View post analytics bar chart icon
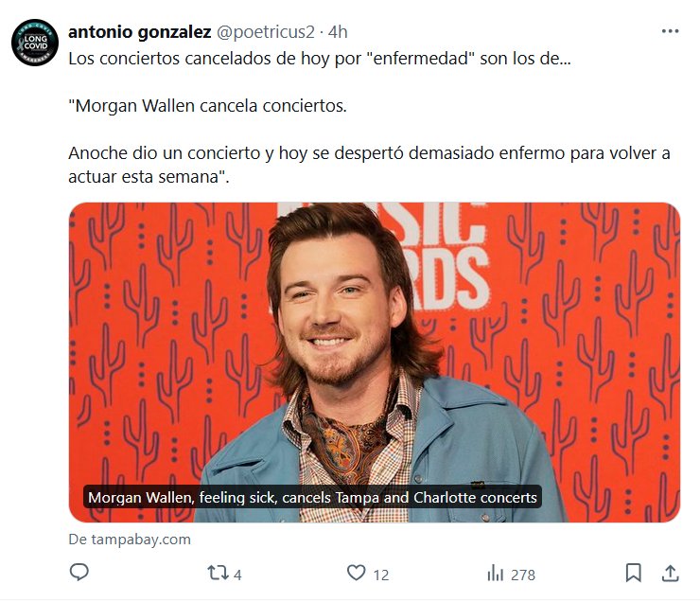The width and height of the screenshot is (700, 602). (495, 573)
